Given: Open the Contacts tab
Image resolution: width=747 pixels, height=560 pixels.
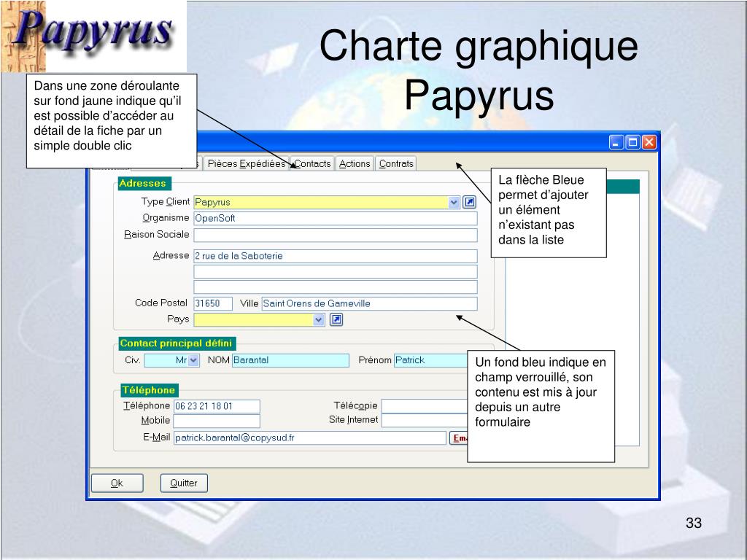Looking at the screenshot, I should click(312, 164).
